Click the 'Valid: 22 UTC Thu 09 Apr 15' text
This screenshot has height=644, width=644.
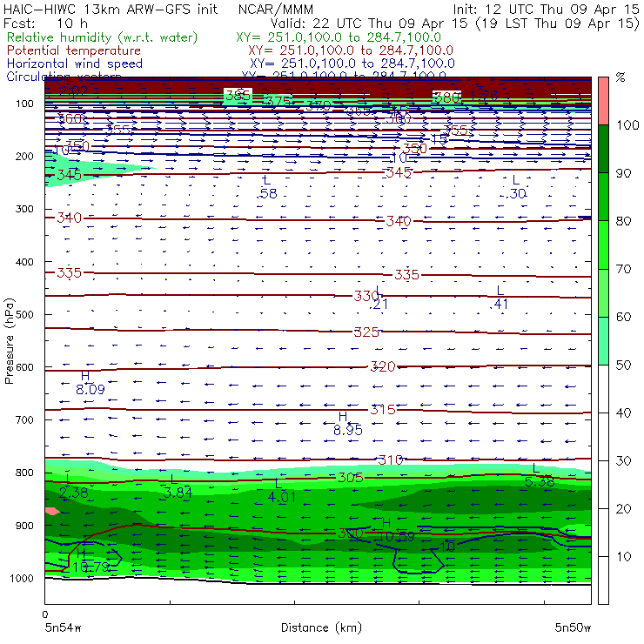coord(369,23)
